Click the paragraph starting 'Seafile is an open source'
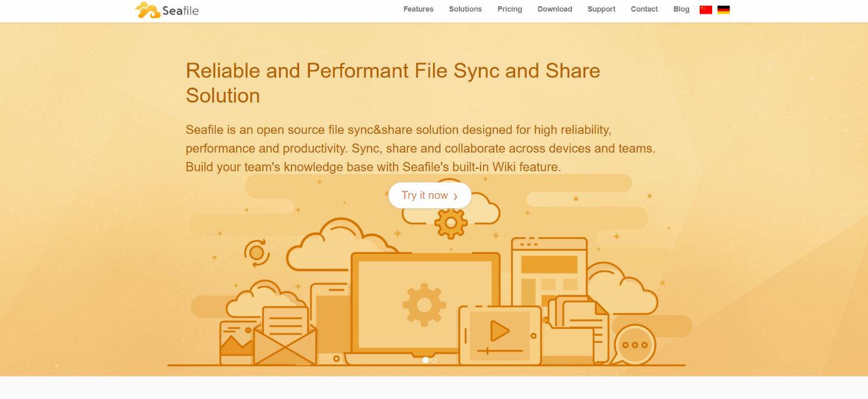The width and height of the screenshot is (868, 399). [421, 149]
